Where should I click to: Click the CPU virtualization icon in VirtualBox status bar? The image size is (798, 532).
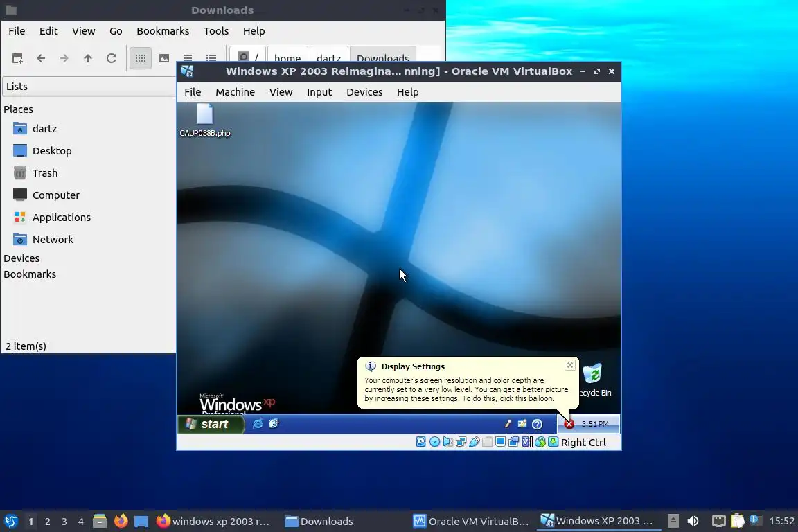(527, 442)
